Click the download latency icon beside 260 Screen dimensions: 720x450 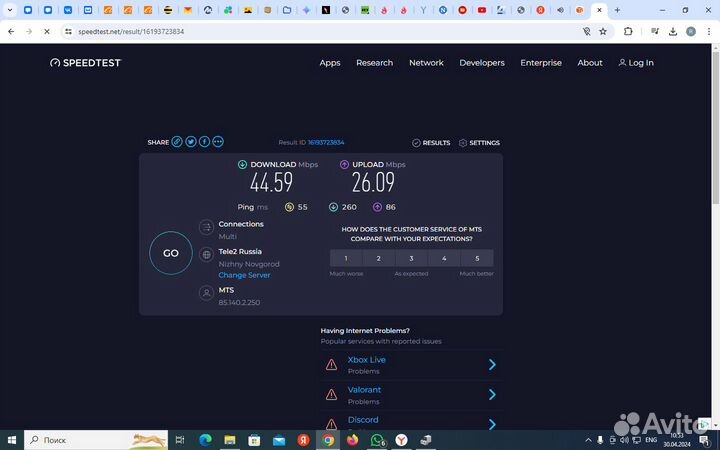[x=333, y=207]
